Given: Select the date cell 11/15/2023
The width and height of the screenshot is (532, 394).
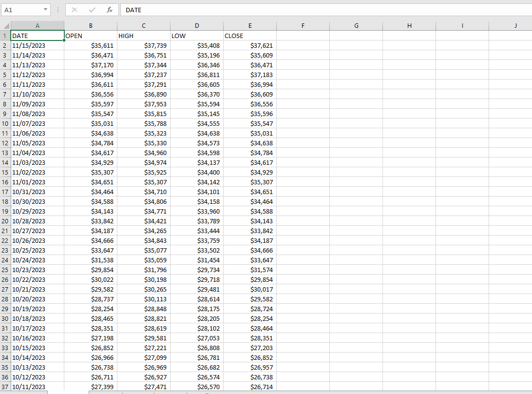Looking at the screenshot, I should [x=37, y=45].
